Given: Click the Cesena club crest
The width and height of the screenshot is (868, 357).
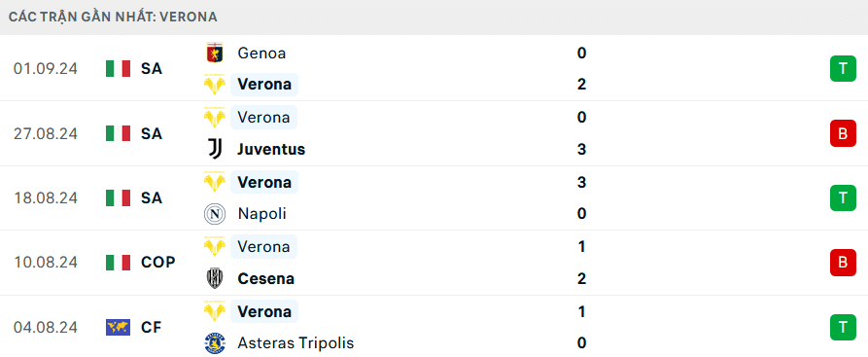Looking at the screenshot, I should pyautogui.click(x=214, y=278).
